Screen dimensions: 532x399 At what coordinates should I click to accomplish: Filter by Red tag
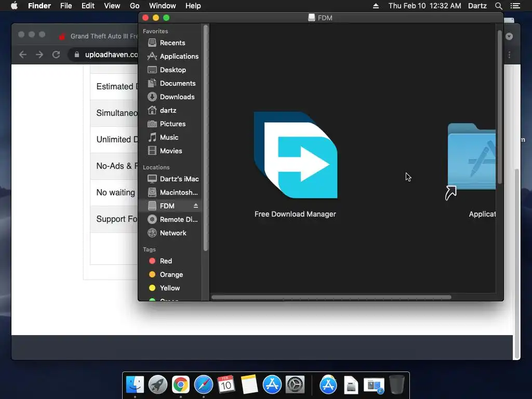point(161,261)
